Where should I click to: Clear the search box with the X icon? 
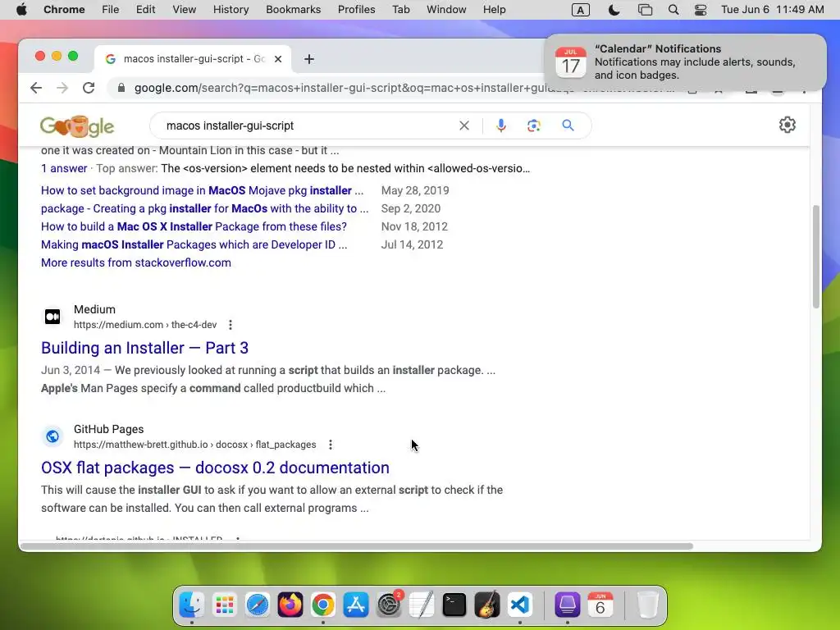tap(464, 126)
